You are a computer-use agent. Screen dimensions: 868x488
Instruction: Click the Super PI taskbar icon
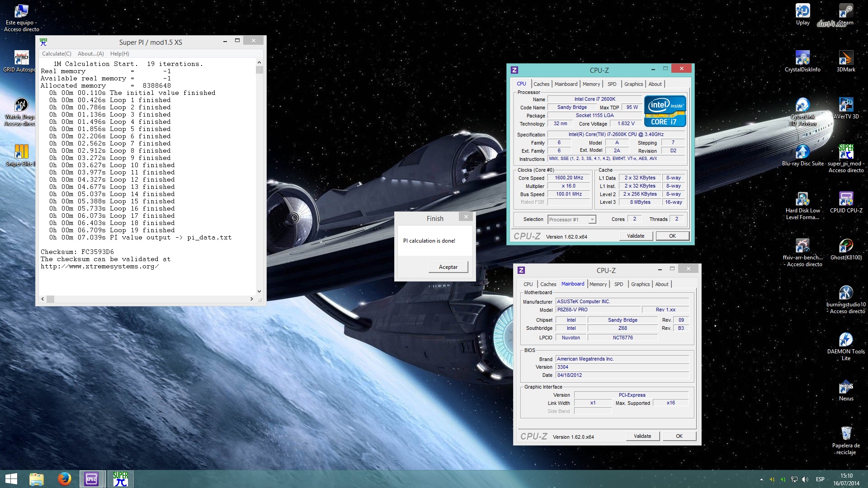120,479
